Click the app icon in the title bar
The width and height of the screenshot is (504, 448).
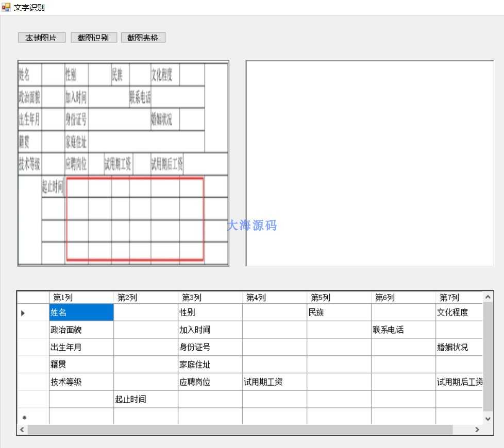point(6,7)
